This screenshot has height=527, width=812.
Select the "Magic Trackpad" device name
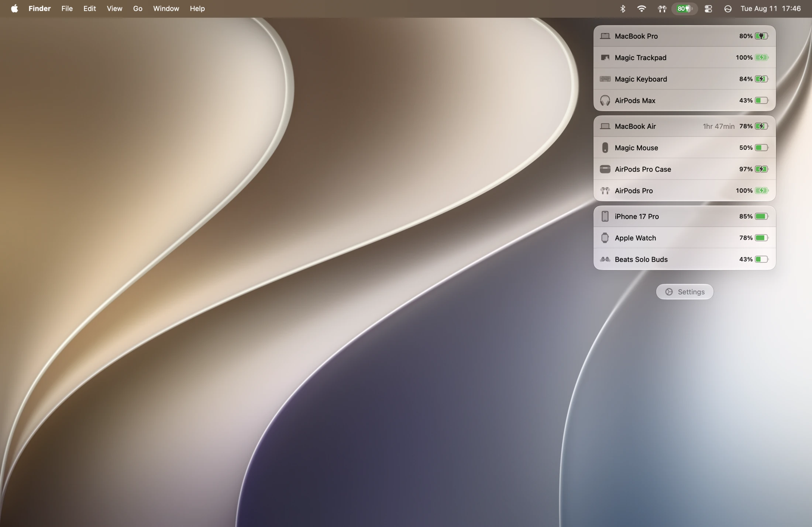click(640, 58)
